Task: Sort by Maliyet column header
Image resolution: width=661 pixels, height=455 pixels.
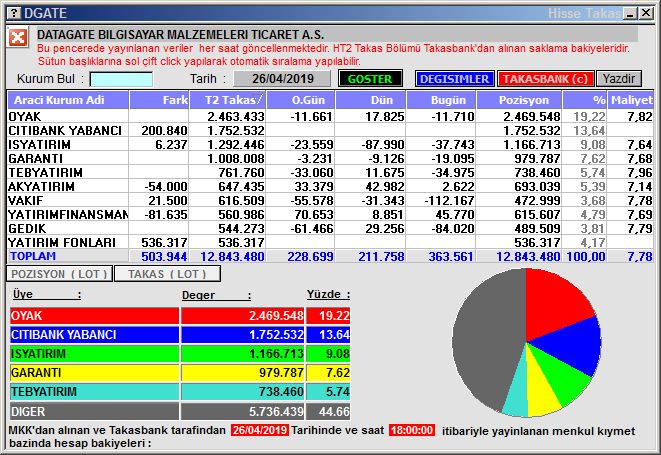Action: coord(631,100)
